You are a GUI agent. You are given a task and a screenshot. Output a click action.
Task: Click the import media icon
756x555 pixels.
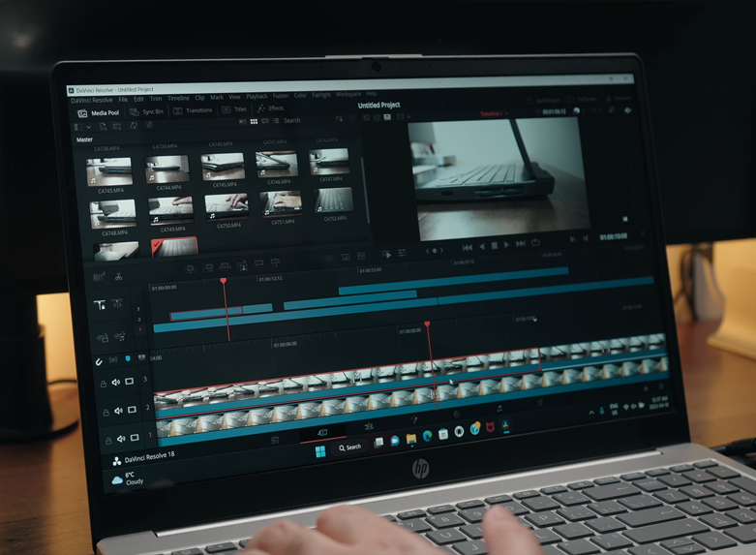click(x=103, y=127)
